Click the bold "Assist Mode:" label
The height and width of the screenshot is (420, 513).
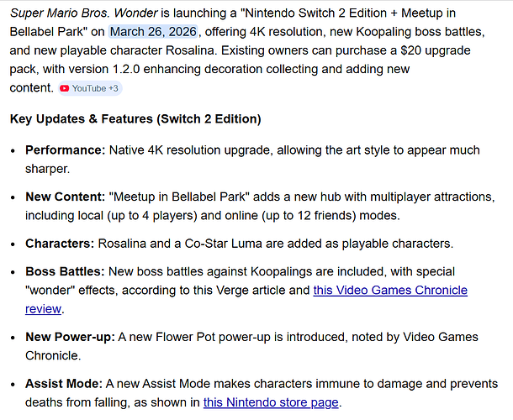click(65, 384)
